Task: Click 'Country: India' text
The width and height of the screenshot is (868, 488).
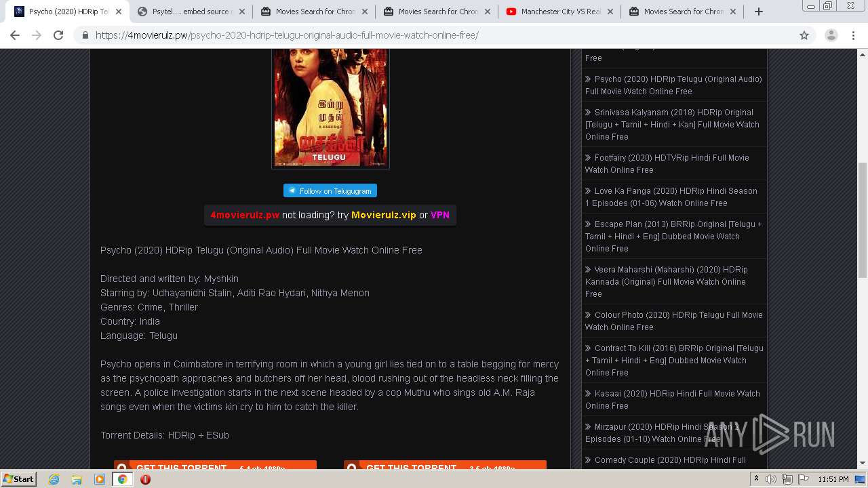Action: [130, 321]
